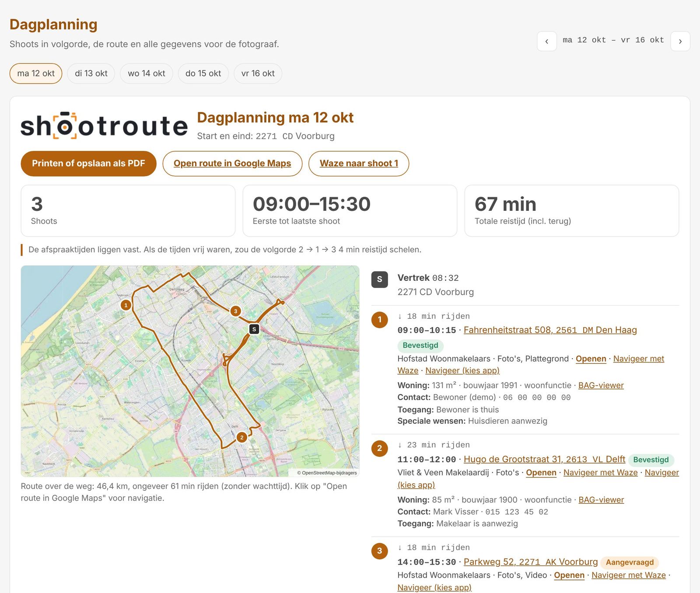Click Navigeer (kies app) under Fahrenheitstraat
The height and width of the screenshot is (593, 700).
tap(462, 371)
